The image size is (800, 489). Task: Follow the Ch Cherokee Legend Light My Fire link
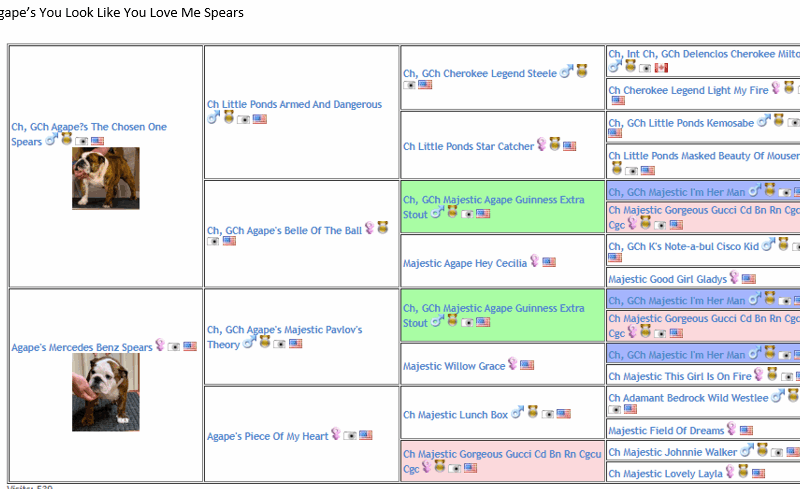[688, 91]
